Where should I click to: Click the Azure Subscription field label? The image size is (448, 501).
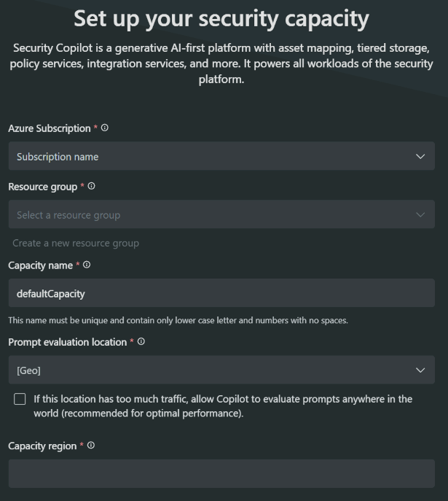coord(49,128)
